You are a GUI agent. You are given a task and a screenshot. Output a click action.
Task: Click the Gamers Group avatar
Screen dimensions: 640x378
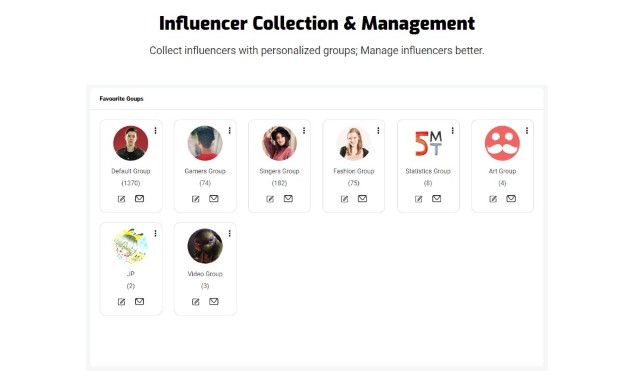[205, 143]
